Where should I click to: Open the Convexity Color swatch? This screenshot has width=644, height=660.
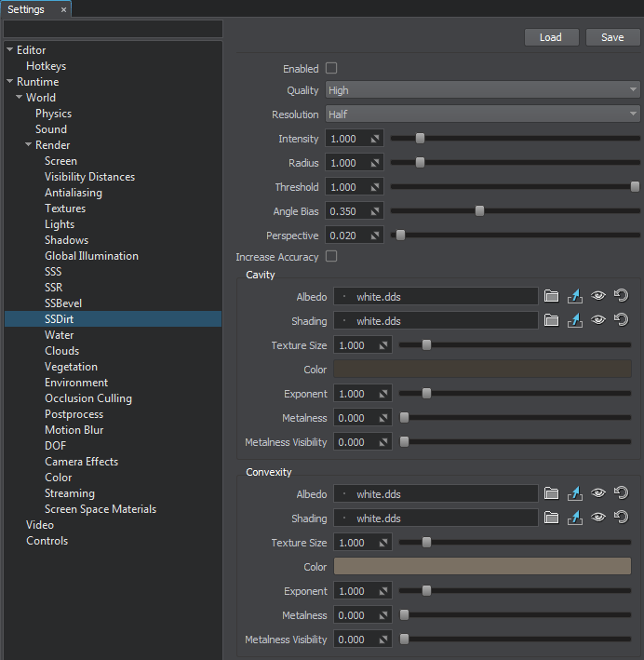(x=482, y=567)
